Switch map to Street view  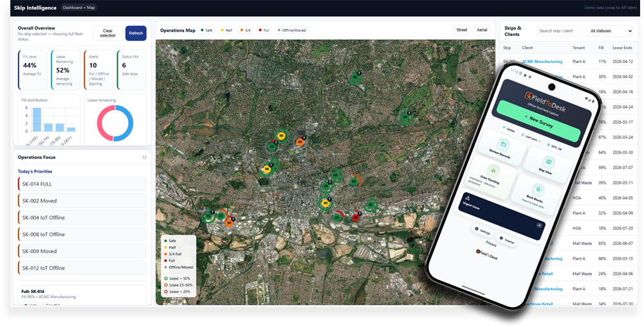click(x=461, y=30)
